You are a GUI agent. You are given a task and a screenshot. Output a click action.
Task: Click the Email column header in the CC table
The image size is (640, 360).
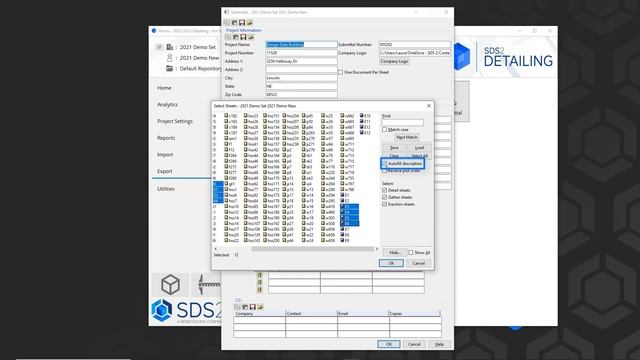[x=363, y=313]
